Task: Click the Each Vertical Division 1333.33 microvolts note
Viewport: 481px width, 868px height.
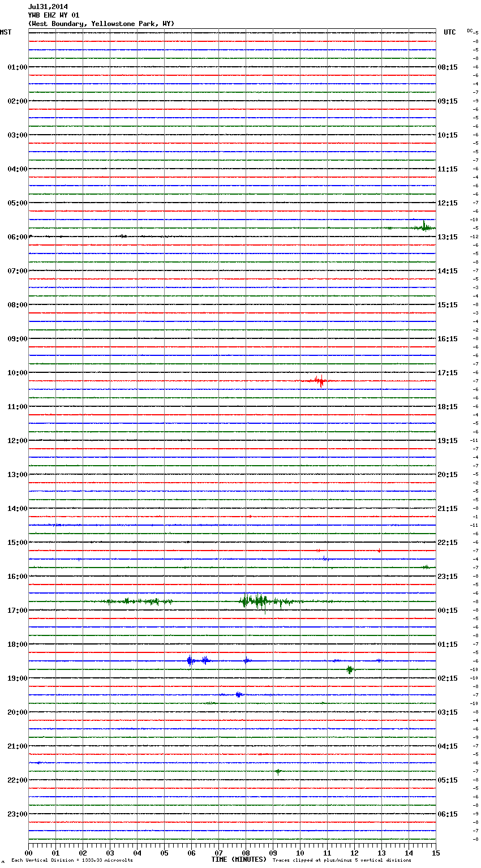Action: click(72, 860)
